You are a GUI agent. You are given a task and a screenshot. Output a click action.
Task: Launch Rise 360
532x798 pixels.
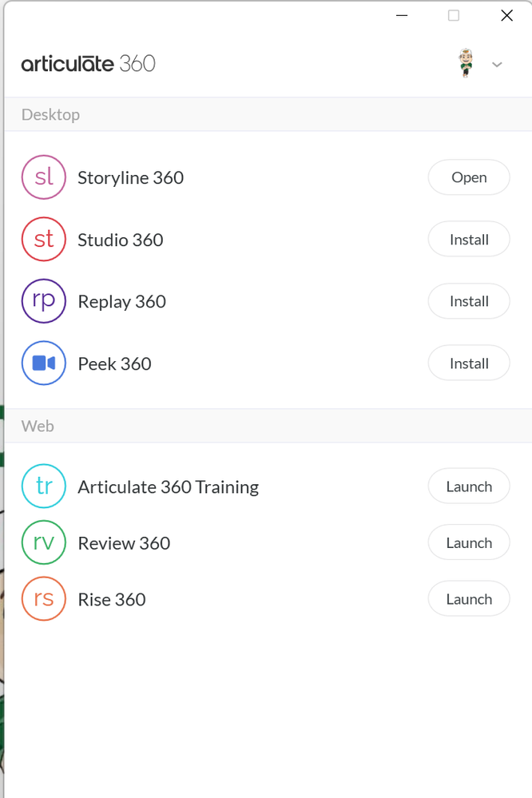[469, 599]
